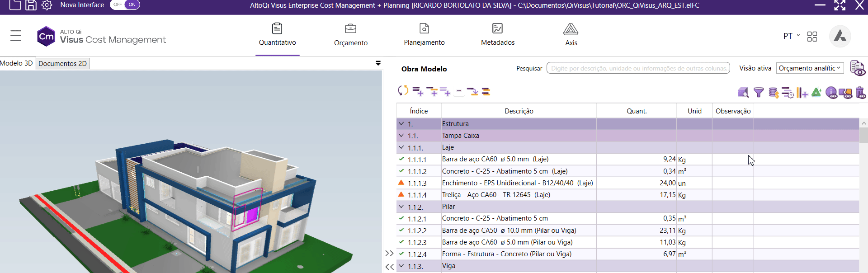This screenshot has height=273, width=868.
Task: Click the info circle with eye icon
Action: (x=831, y=93)
